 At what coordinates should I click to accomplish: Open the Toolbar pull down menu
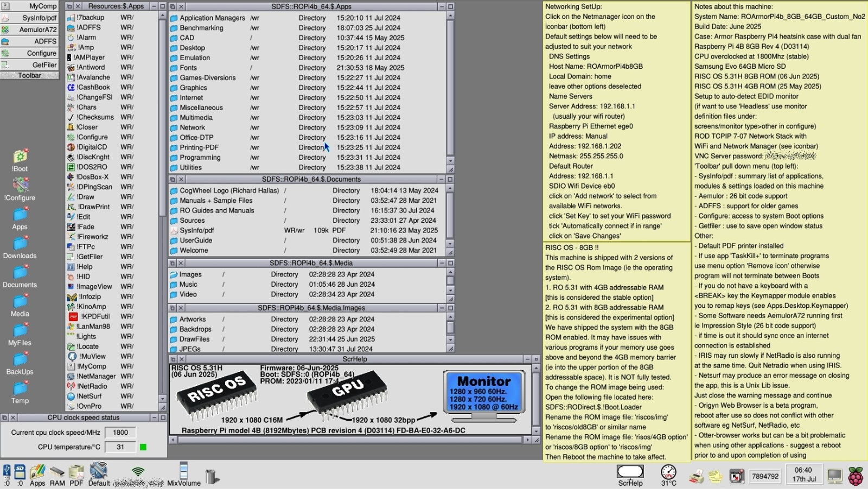pyautogui.click(x=29, y=75)
